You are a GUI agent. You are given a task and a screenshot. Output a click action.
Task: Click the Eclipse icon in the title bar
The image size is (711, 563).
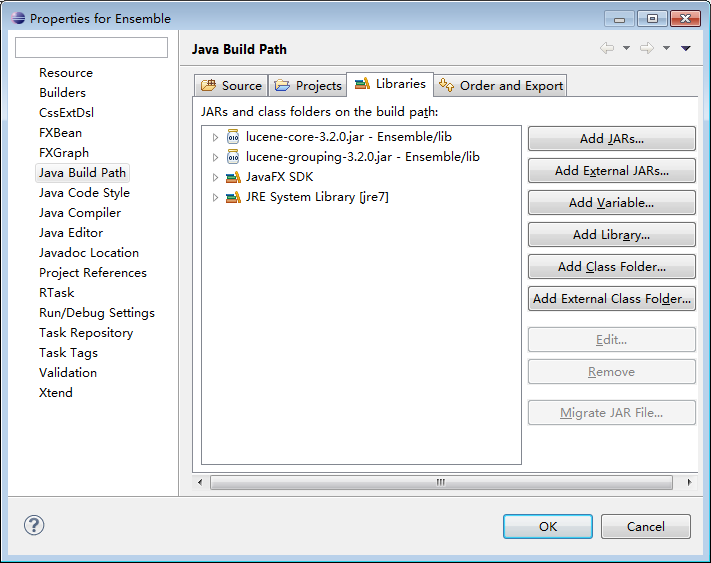point(19,18)
